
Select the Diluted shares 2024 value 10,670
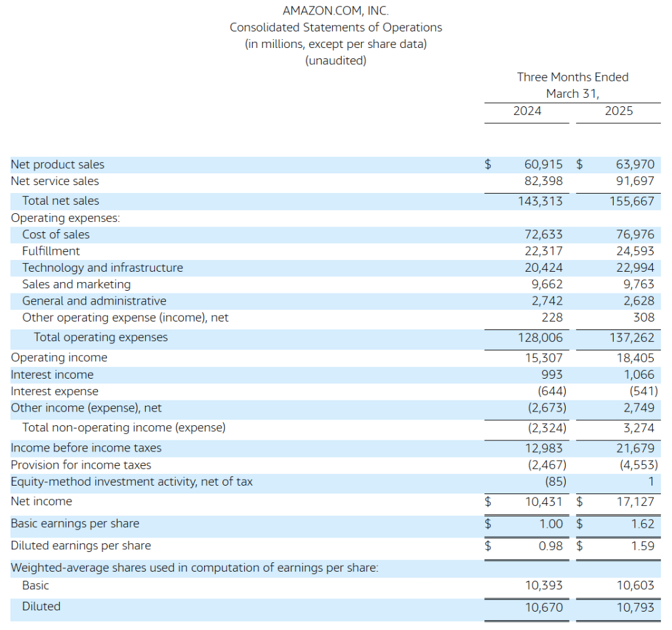[543, 607]
